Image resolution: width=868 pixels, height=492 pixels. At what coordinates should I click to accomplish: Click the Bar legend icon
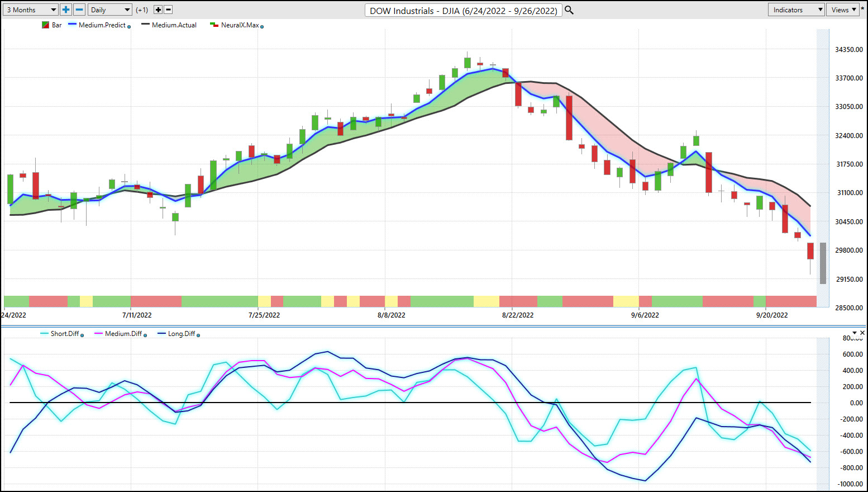point(45,25)
